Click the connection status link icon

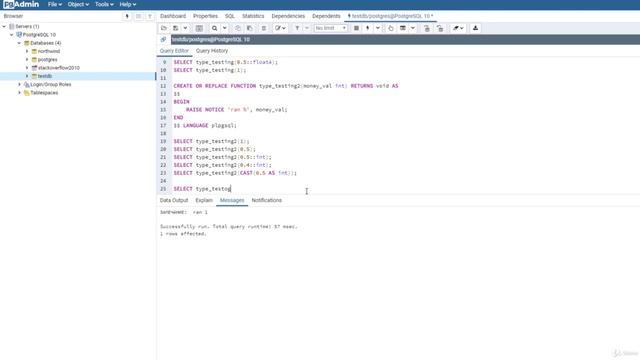click(x=163, y=40)
